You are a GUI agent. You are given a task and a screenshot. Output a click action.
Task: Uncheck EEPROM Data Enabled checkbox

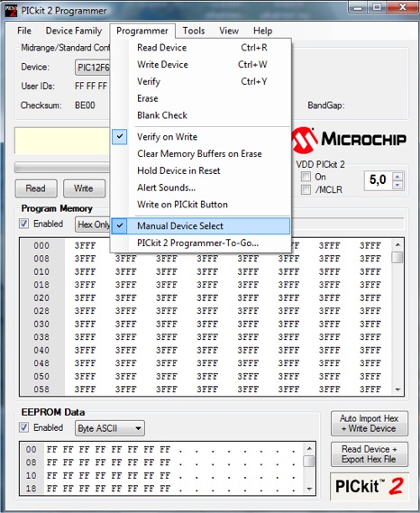pyautogui.click(x=23, y=427)
